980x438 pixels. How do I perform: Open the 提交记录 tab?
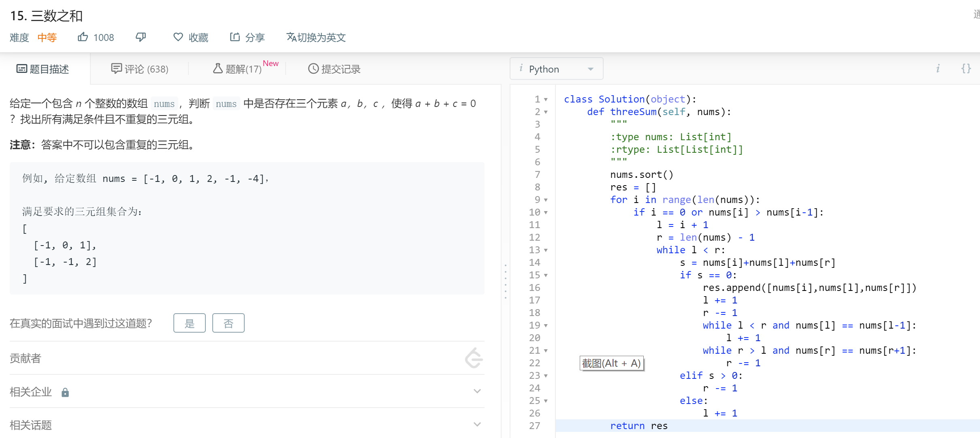334,69
